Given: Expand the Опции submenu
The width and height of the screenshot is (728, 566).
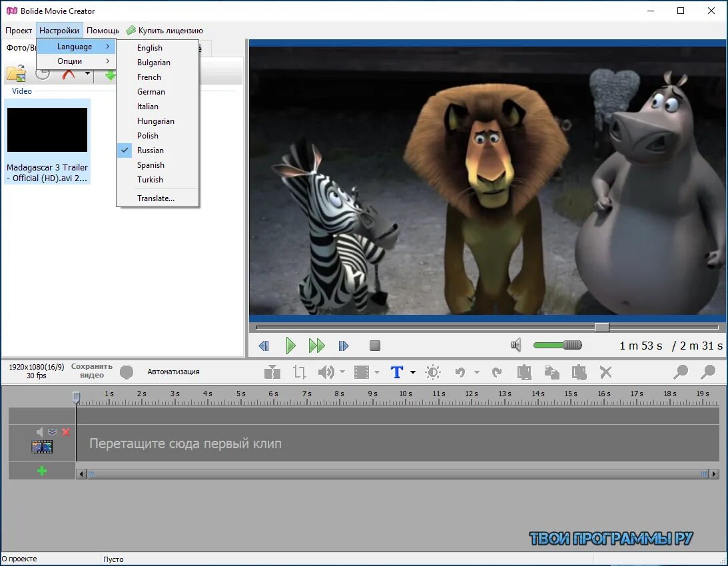Looking at the screenshot, I should 76,61.
